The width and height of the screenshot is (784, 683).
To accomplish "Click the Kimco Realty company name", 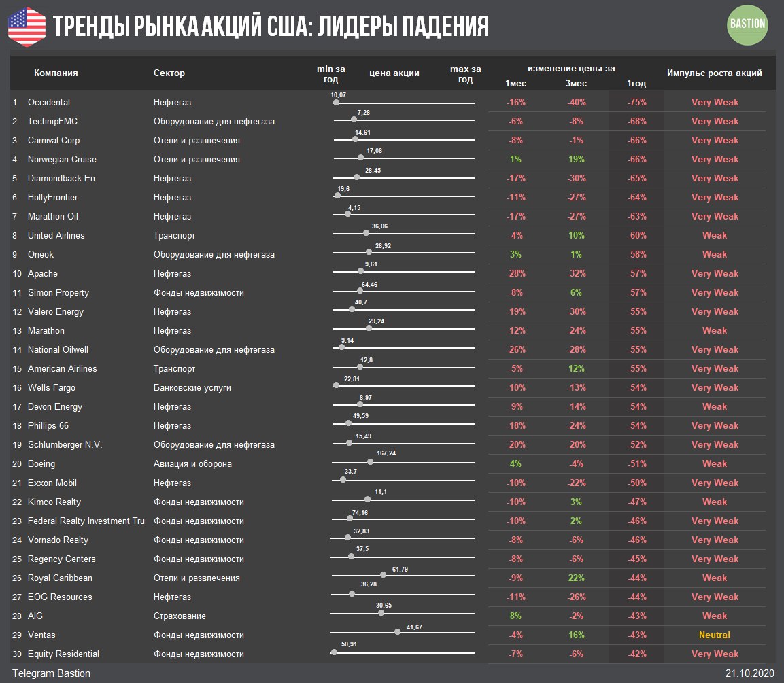I will (x=54, y=502).
